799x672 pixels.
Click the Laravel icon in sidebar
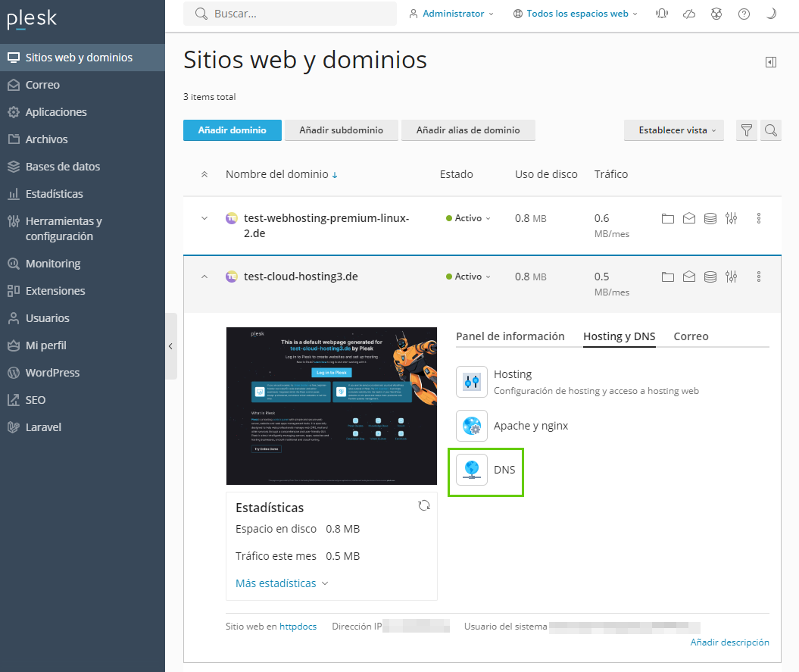point(14,427)
